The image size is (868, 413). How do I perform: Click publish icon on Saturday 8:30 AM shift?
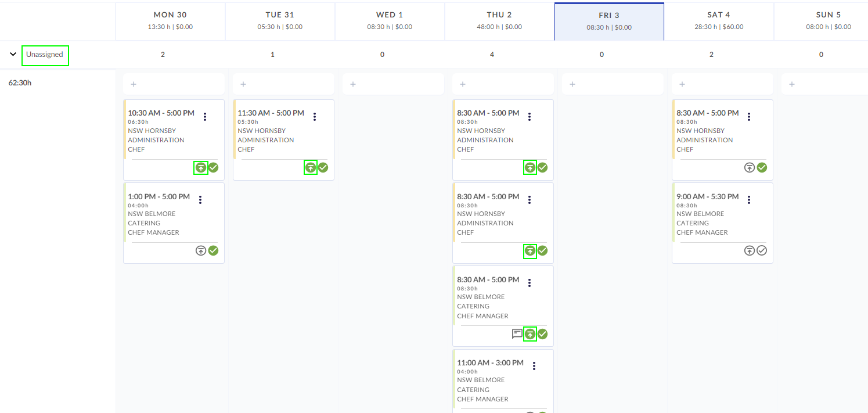click(x=750, y=168)
